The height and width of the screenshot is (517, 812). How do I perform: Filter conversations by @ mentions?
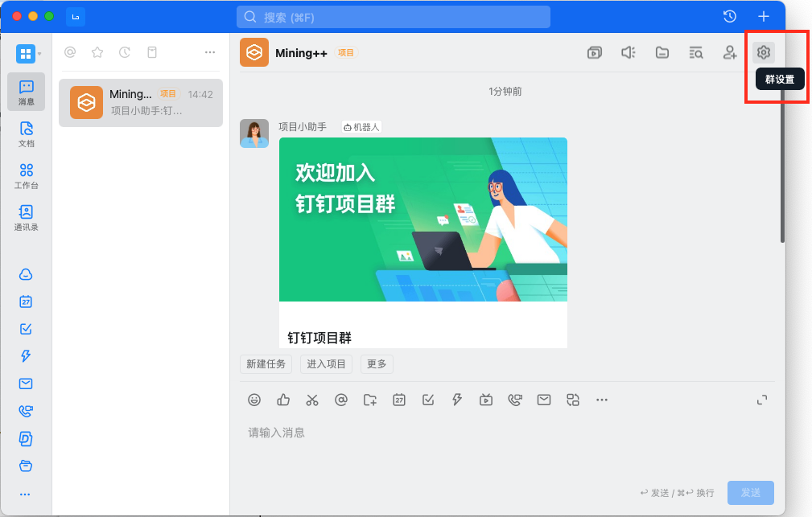click(70, 52)
